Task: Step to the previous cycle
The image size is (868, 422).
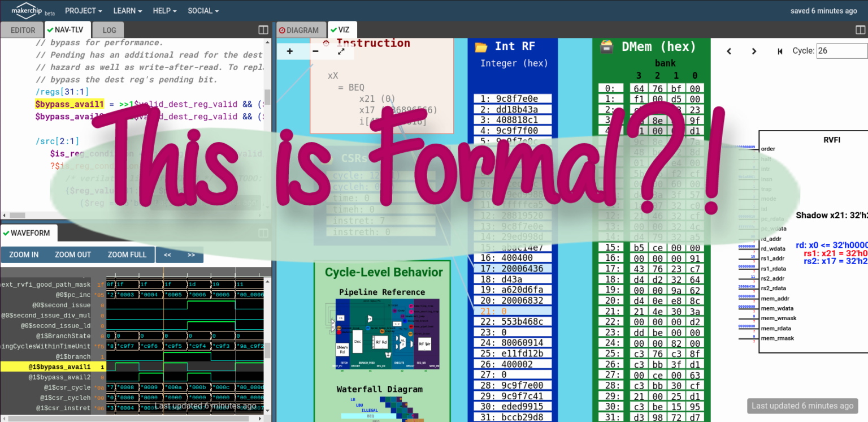Action: pos(729,51)
